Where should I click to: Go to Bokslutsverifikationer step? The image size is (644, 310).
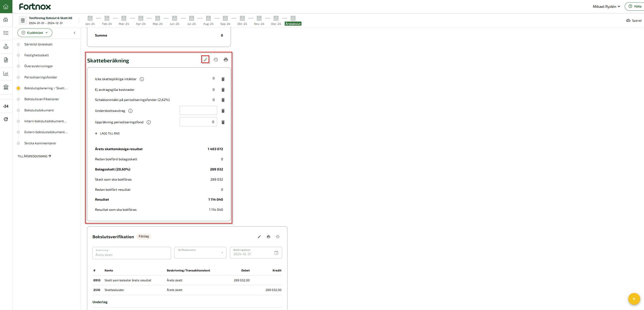[x=42, y=99]
